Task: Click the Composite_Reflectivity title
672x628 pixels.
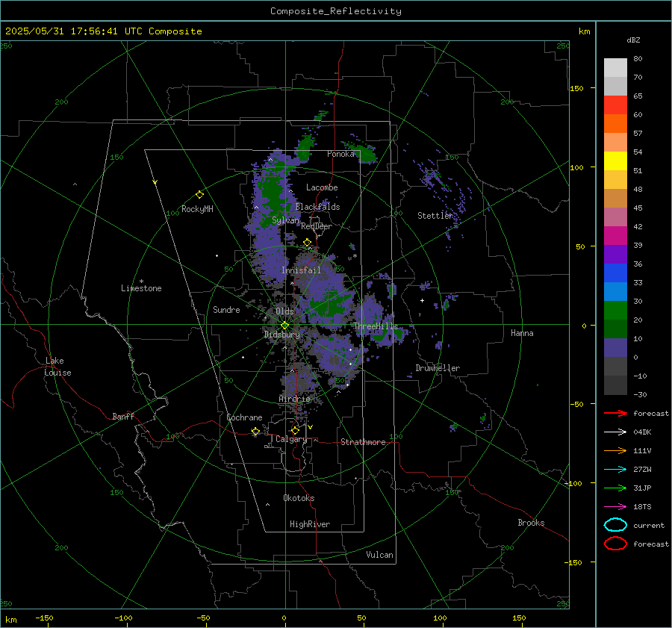Action: (x=336, y=11)
